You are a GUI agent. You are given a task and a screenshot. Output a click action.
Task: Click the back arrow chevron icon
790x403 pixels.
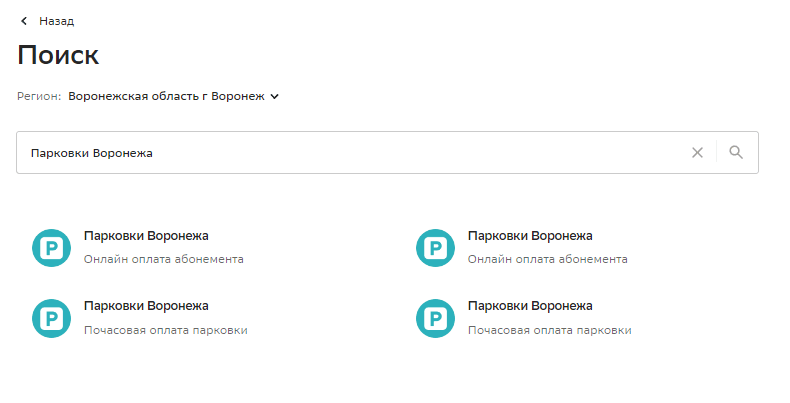(x=24, y=21)
